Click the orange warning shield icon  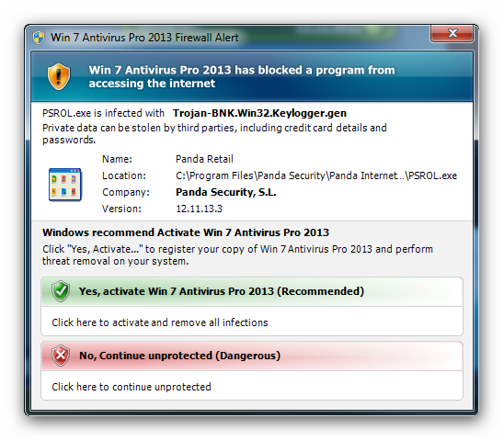[x=59, y=76]
